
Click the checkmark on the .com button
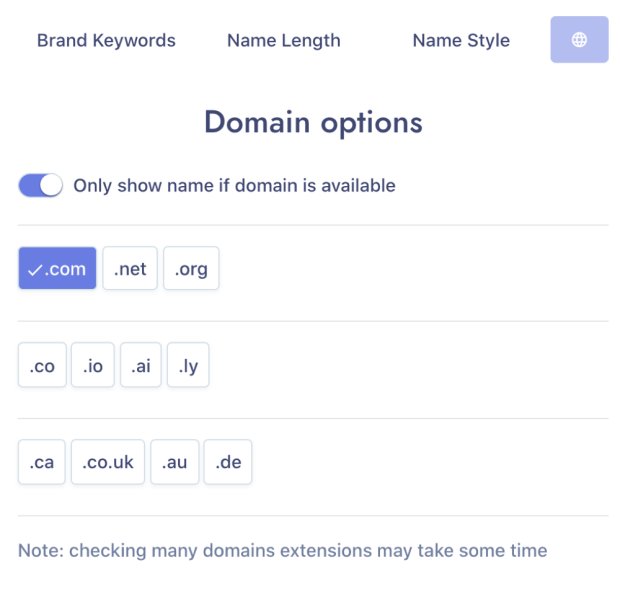35,270
